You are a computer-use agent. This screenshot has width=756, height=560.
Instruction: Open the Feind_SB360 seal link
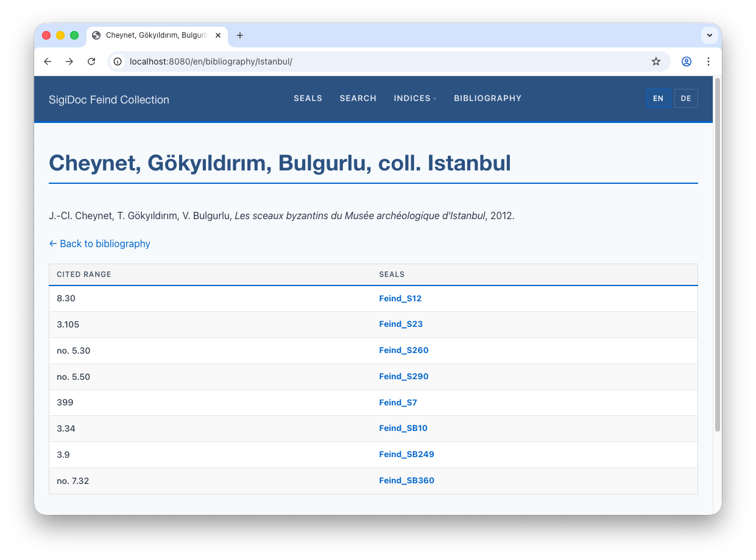tap(406, 481)
